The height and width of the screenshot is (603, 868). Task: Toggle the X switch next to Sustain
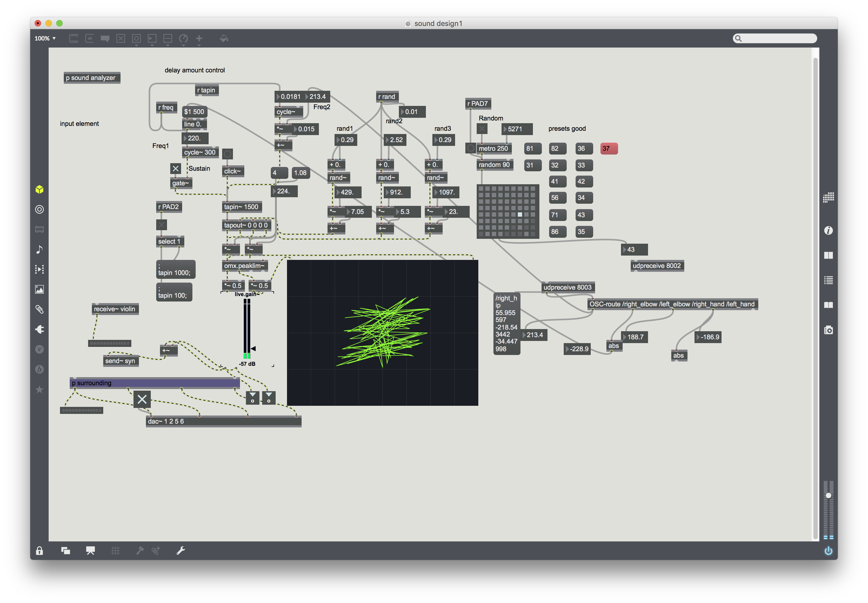click(175, 169)
